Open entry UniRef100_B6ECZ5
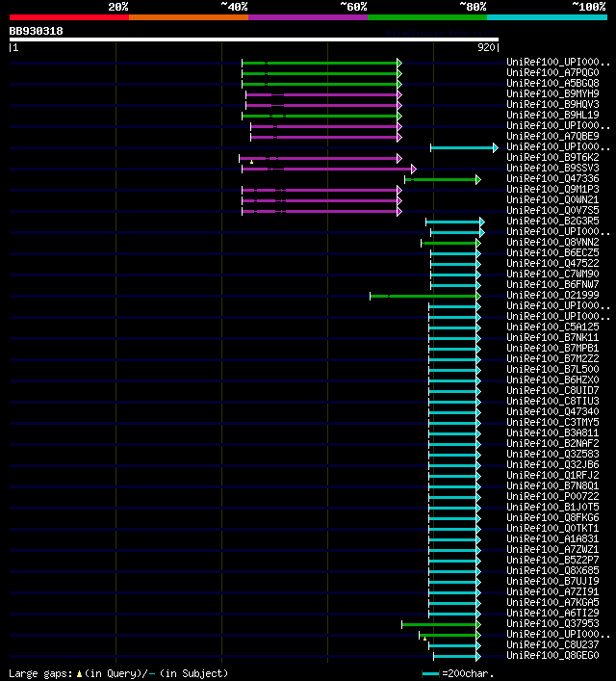The height and width of the screenshot is (681, 616). pyautogui.click(x=552, y=252)
